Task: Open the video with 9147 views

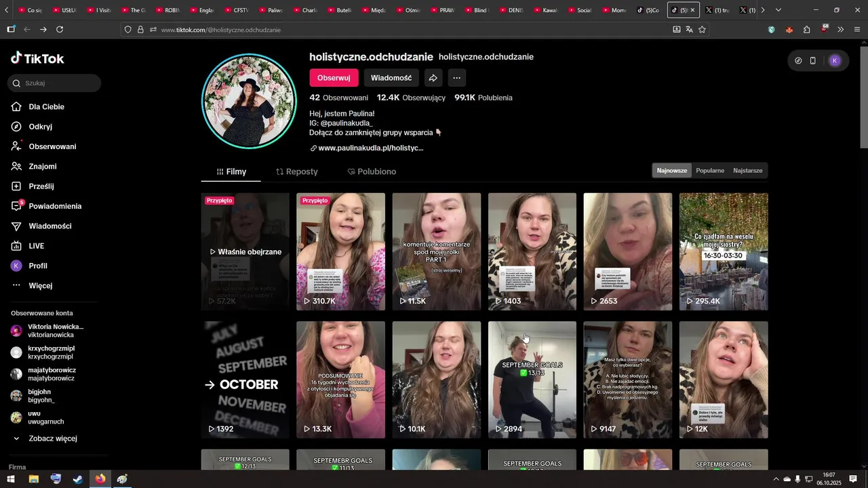Action: 628,380
